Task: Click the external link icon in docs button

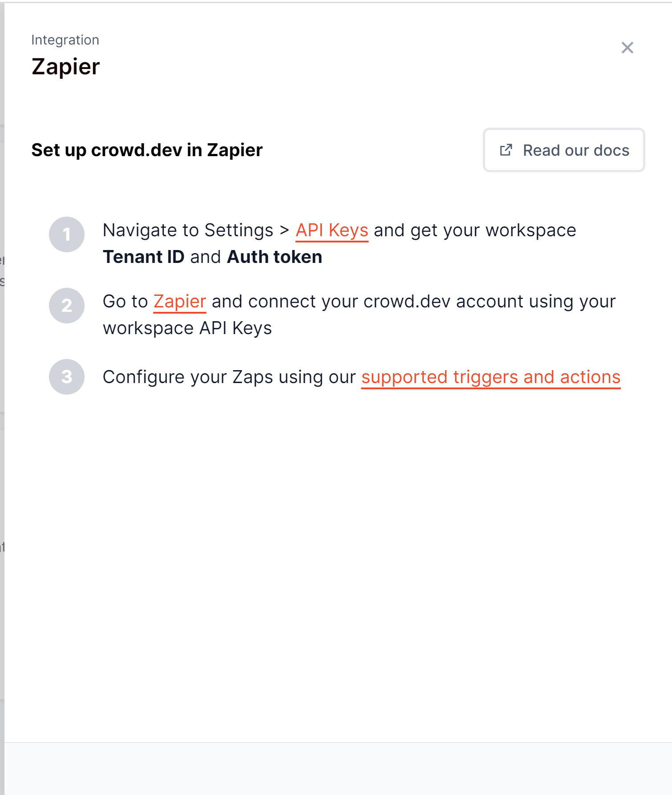Action: 506,150
